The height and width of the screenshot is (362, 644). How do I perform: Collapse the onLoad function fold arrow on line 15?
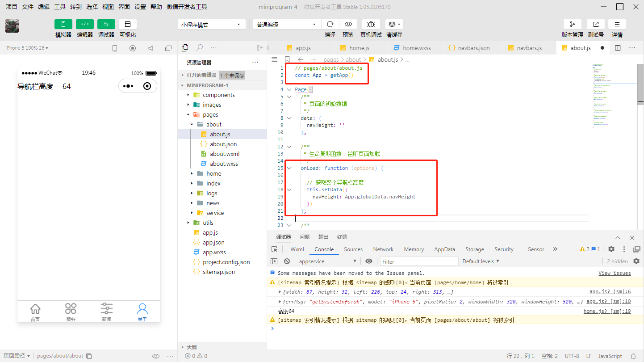tap(289, 168)
